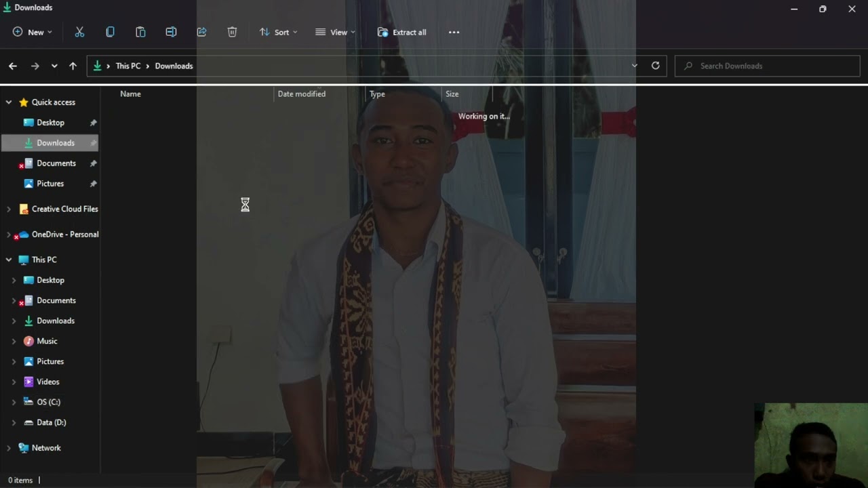Expand the OneDrive - Personal node
This screenshot has height=488, width=868.
[9, 235]
